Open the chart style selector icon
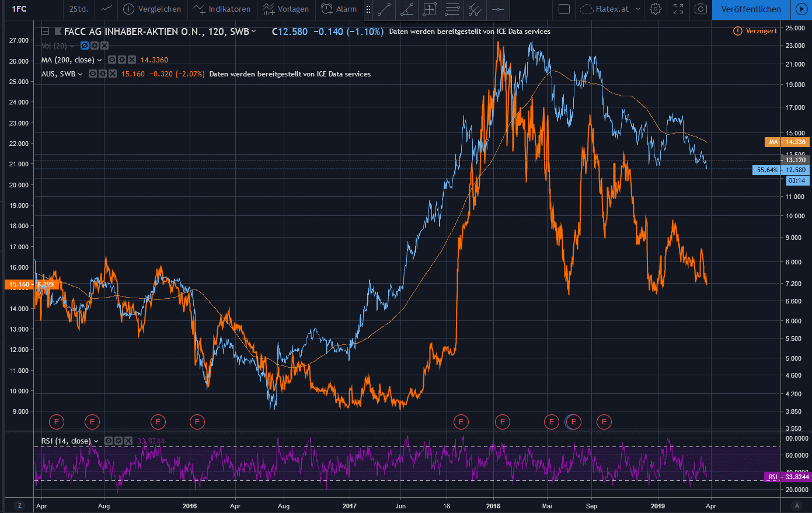This screenshot has height=513, width=812. tap(106, 9)
